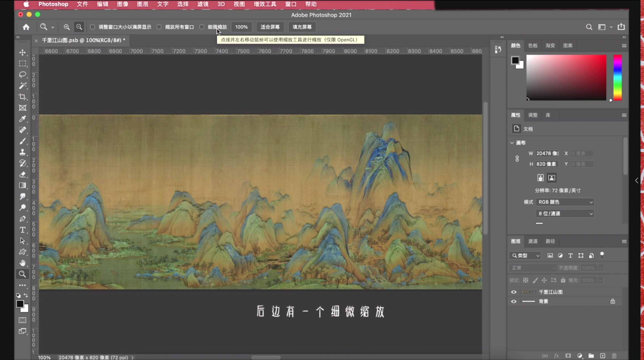This screenshot has height=360, width=644.
Task: Select the Magic Wand tool
Action: pos(23,86)
